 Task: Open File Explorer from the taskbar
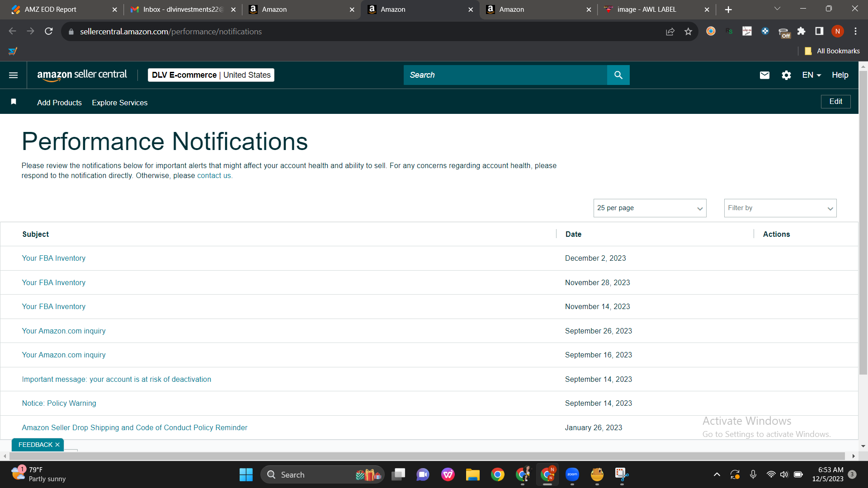pyautogui.click(x=472, y=474)
